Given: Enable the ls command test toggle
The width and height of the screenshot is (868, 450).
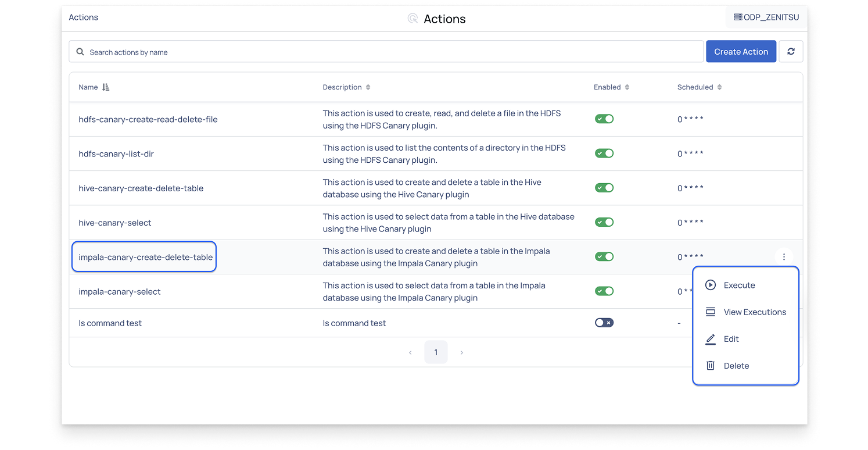Looking at the screenshot, I should (604, 323).
